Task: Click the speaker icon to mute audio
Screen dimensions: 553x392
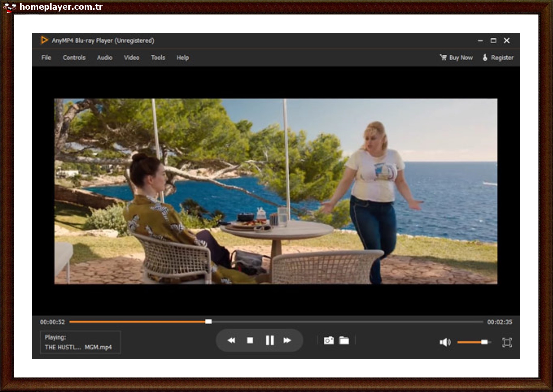Action: (445, 341)
